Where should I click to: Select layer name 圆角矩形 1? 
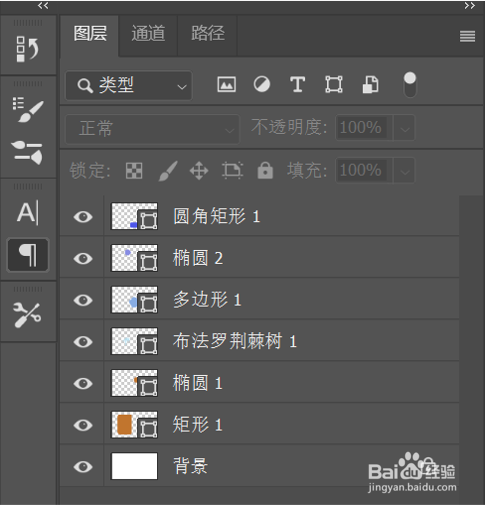pyautogui.click(x=217, y=217)
